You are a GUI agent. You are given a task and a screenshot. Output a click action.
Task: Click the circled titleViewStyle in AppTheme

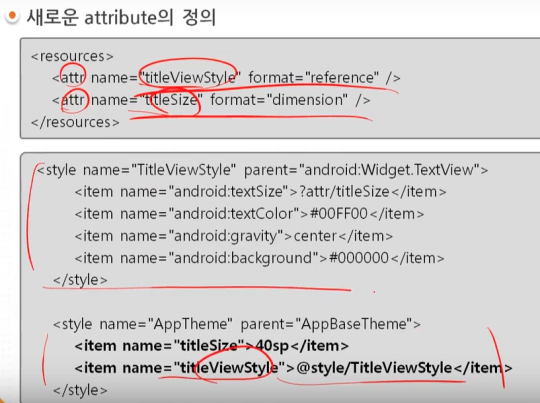[x=229, y=368]
